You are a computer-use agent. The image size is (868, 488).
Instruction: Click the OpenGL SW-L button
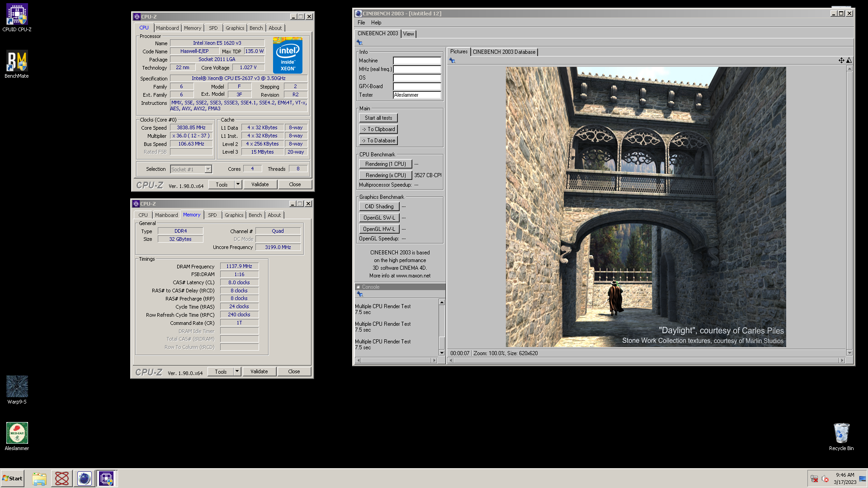[x=379, y=218]
